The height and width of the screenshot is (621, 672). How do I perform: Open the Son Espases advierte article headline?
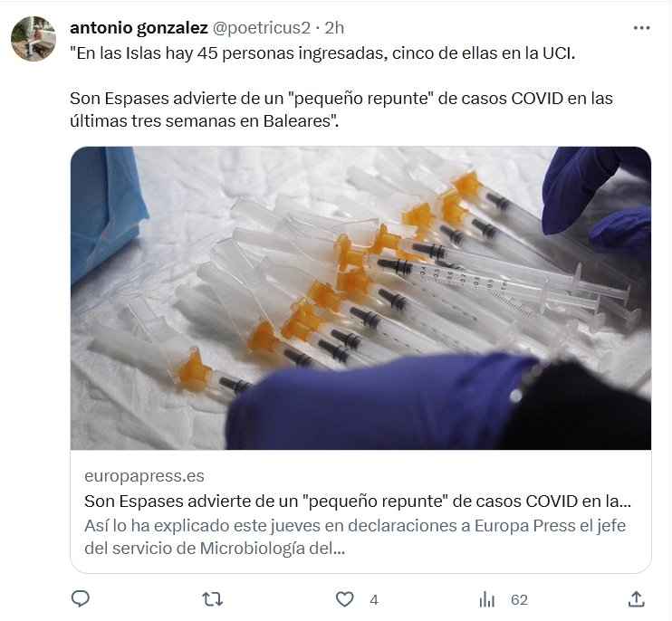[358, 502]
